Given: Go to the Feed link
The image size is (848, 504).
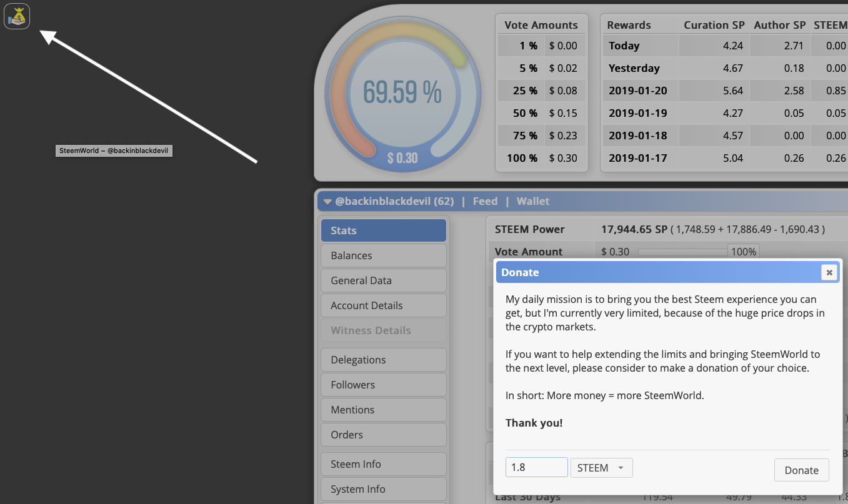Looking at the screenshot, I should click(485, 201).
